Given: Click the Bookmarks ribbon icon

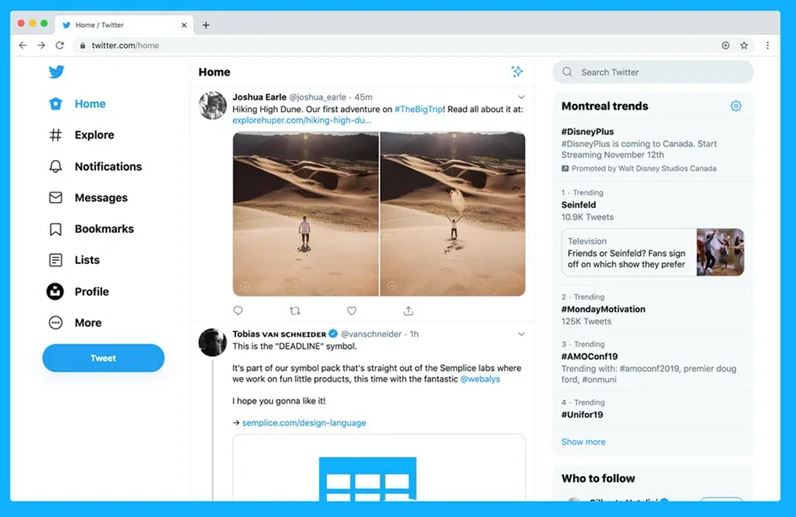Looking at the screenshot, I should pos(55,229).
